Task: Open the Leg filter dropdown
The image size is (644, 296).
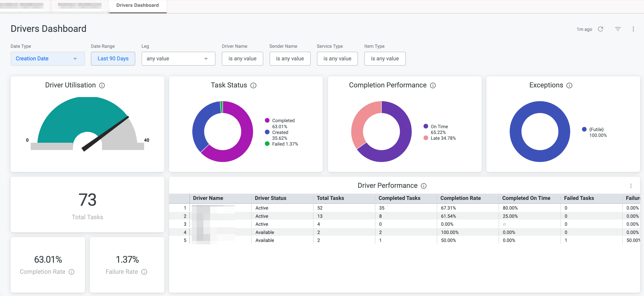Action: pos(178,58)
